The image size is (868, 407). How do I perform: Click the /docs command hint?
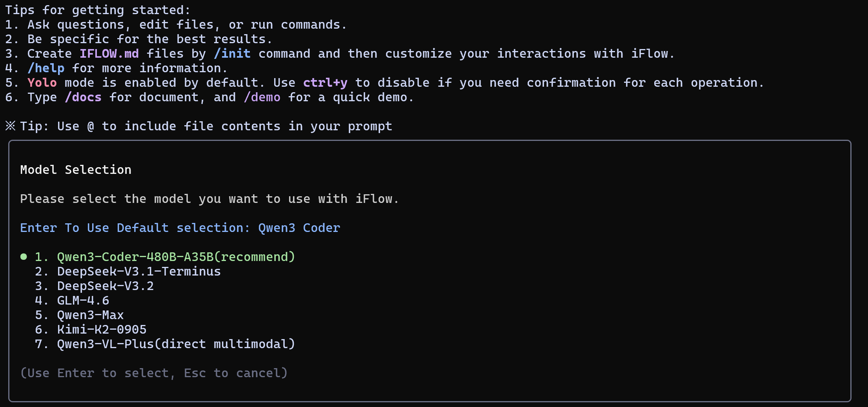click(83, 97)
